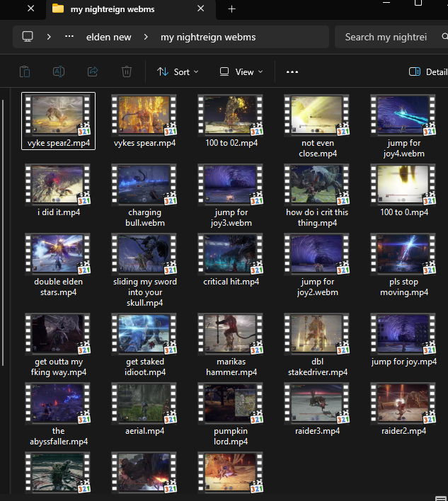Click the This PC monitor icon in address bar
The width and height of the screenshot is (448, 501).
(x=28, y=37)
